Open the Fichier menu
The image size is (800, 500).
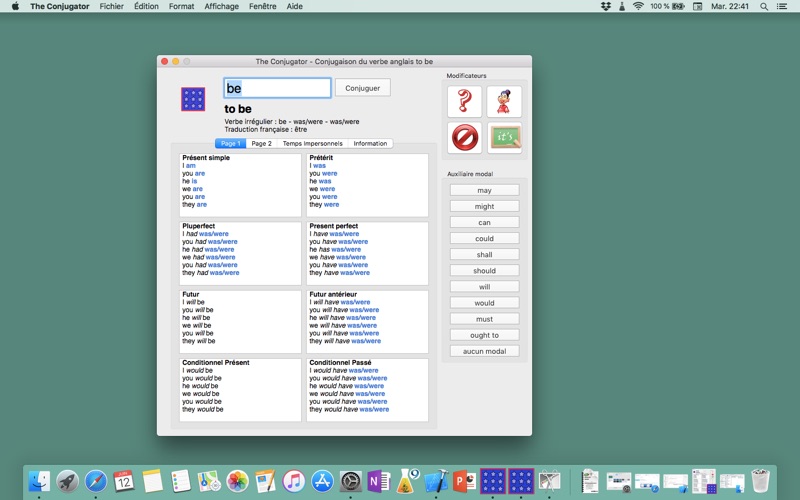pyautogui.click(x=112, y=6)
